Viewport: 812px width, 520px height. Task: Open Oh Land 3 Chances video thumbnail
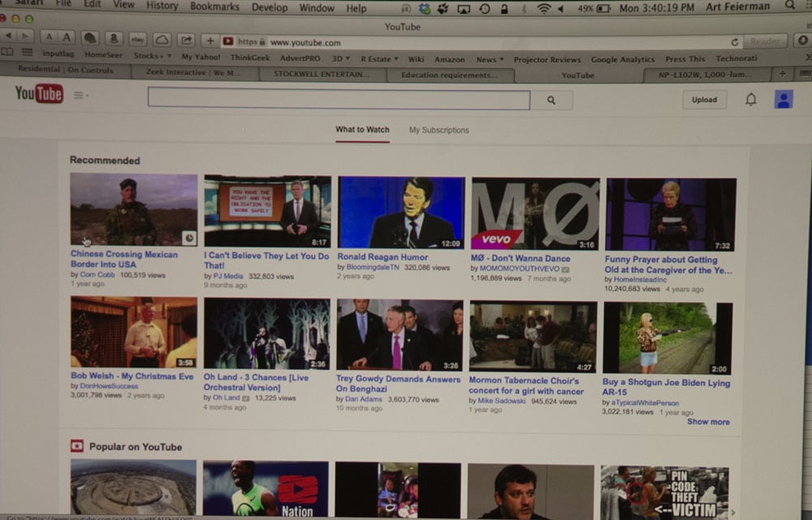266,333
